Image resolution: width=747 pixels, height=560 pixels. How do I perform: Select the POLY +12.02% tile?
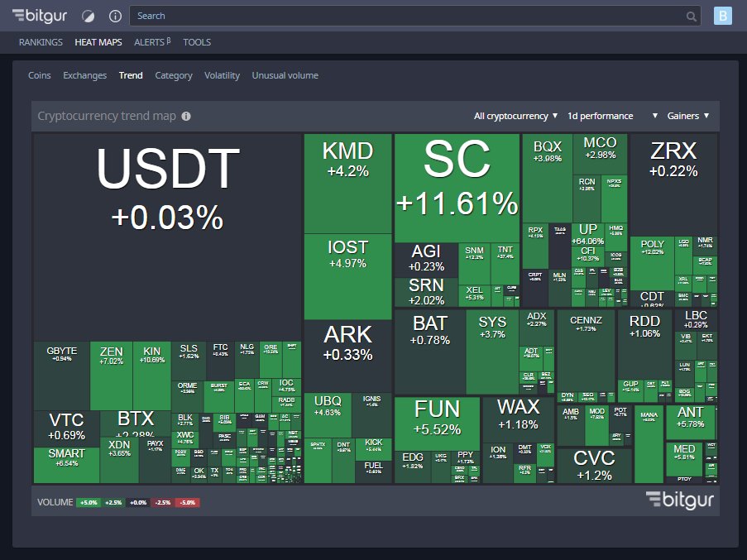(x=652, y=263)
